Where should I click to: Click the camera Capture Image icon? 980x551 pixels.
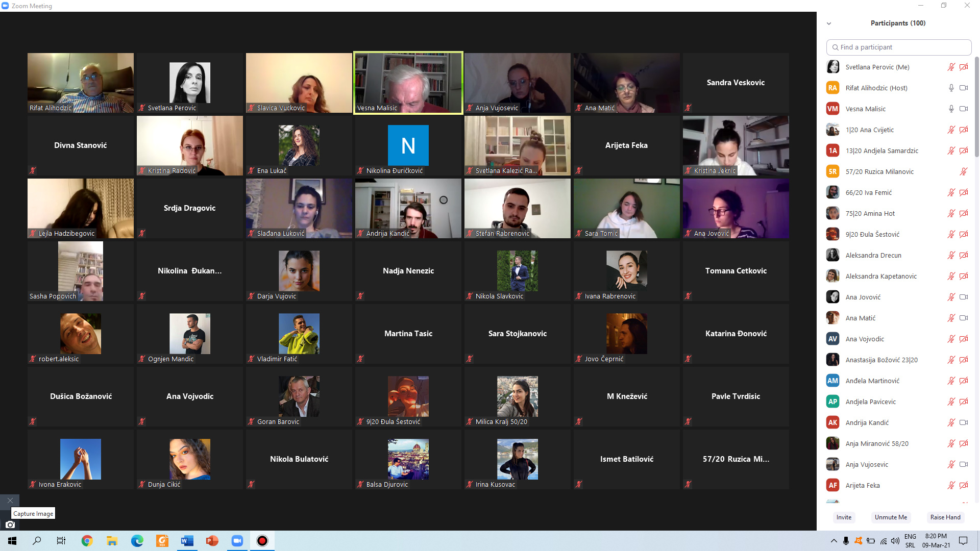click(x=10, y=524)
